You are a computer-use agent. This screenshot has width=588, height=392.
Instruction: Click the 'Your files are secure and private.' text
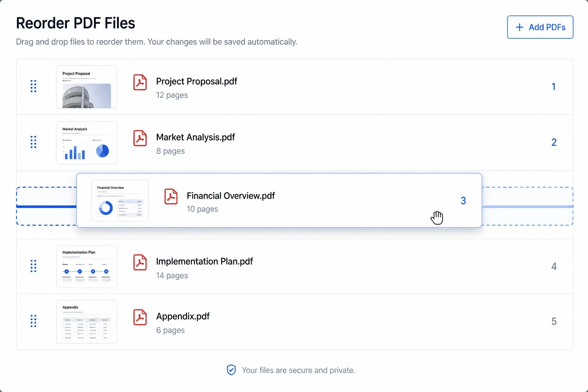[x=299, y=370]
